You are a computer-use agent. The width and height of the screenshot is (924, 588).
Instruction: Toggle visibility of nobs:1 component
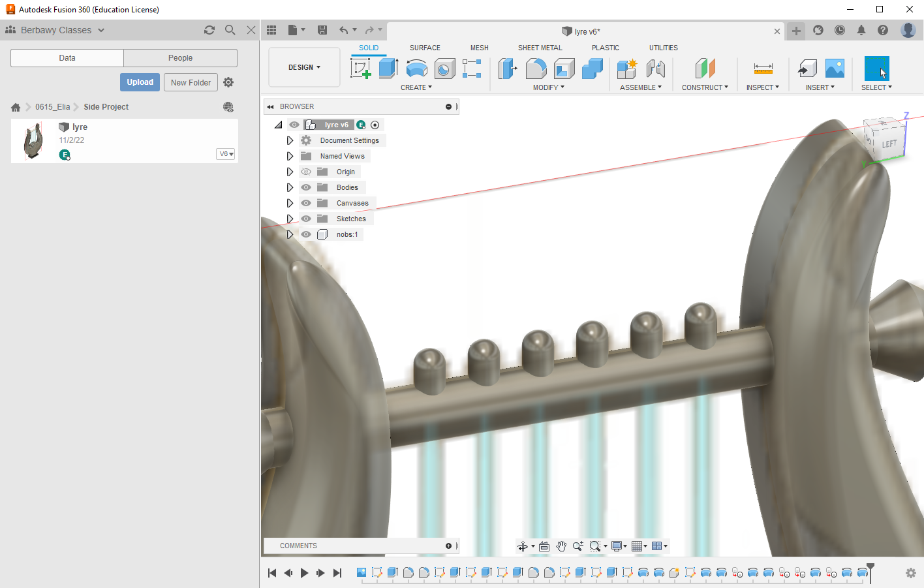pos(306,234)
